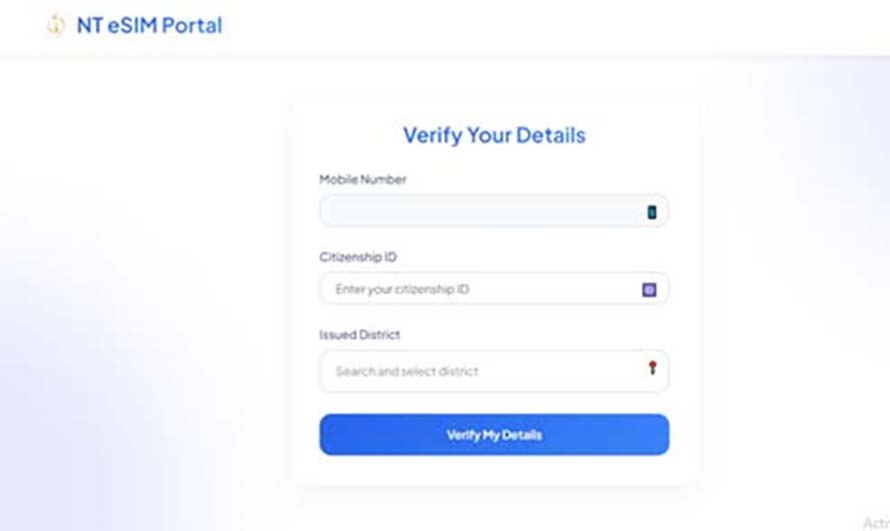Click the word 'Portal' in the header
The width and height of the screenshot is (890, 531).
click(x=191, y=26)
